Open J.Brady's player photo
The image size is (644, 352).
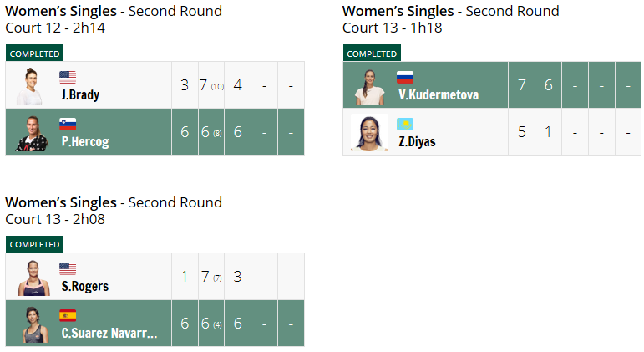29,86
